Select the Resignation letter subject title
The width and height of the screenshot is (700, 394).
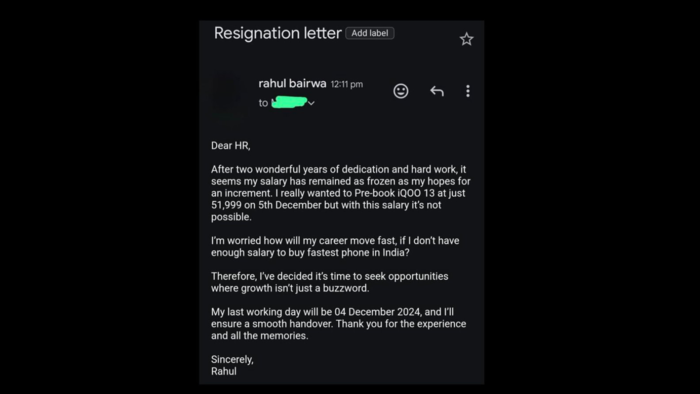(278, 33)
